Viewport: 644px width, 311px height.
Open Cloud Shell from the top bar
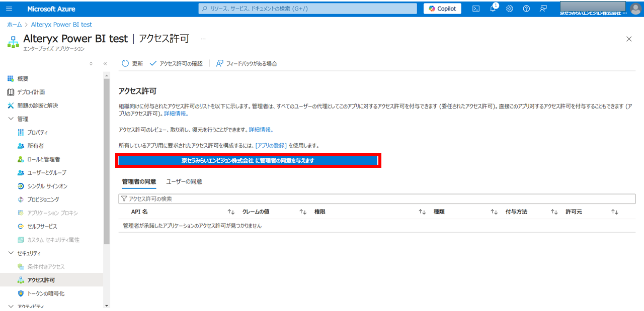[475, 9]
